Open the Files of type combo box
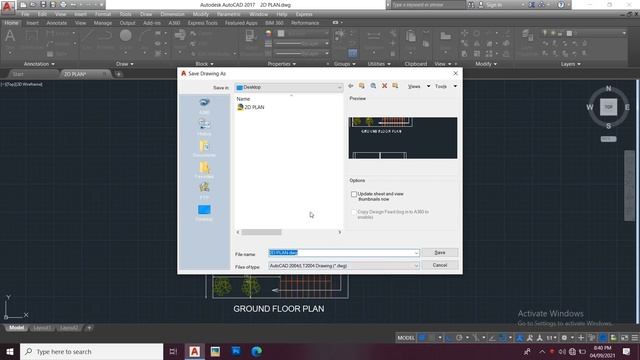Image resolution: width=640 pixels, height=360 pixels. point(344,266)
